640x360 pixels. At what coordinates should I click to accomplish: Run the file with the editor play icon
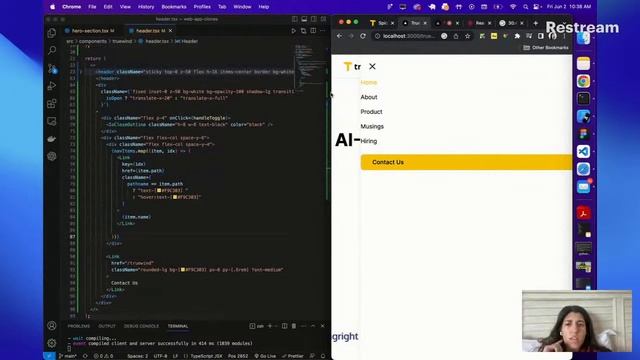293,31
